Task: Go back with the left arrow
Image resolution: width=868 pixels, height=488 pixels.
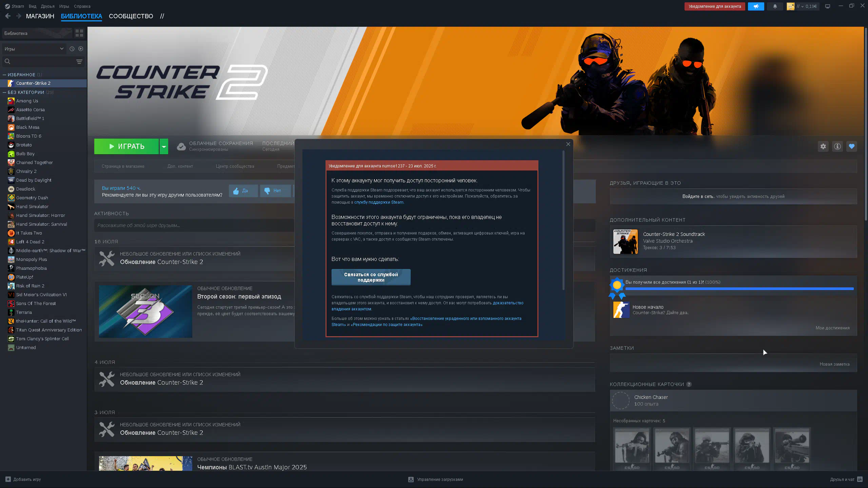Action: pyautogui.click(x=8, y=16)
